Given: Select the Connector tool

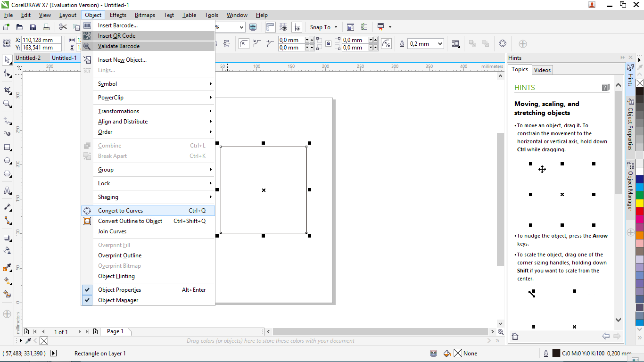Looking at the screenshot, I should pyautogui.click(x=7, y=221).
